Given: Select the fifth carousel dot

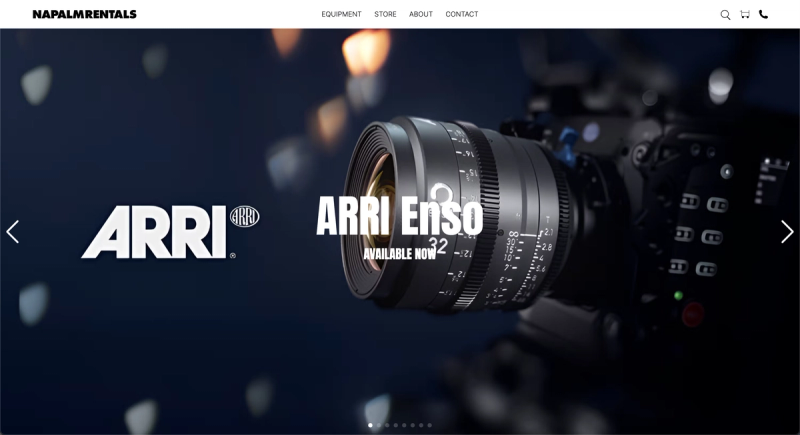Looking at the screenshot, I should point(404,425).
